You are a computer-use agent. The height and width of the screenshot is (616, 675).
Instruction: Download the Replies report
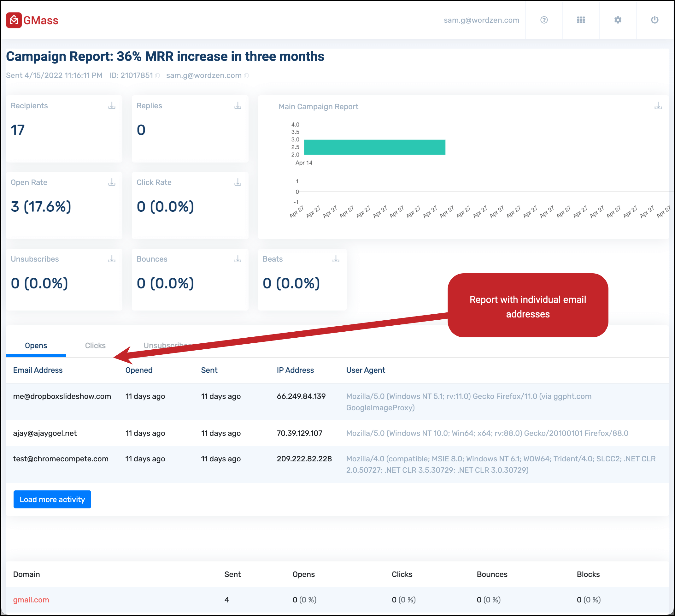(238, 106)
